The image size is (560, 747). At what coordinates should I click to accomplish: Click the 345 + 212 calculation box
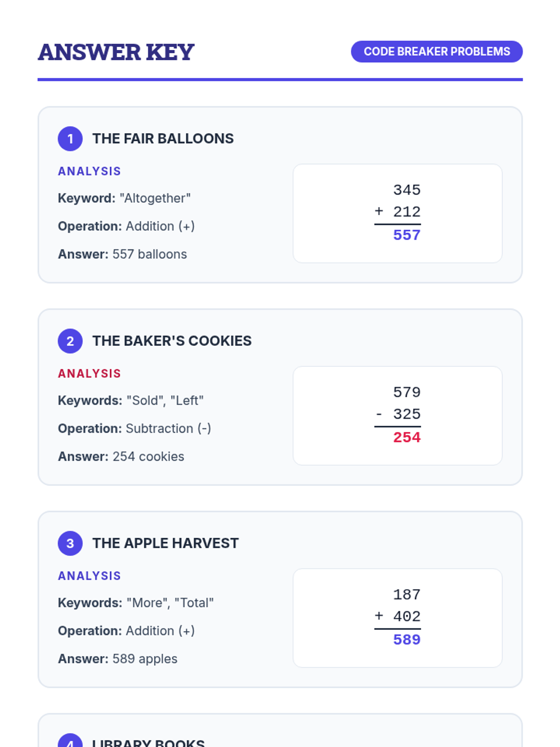click(398, 213)
